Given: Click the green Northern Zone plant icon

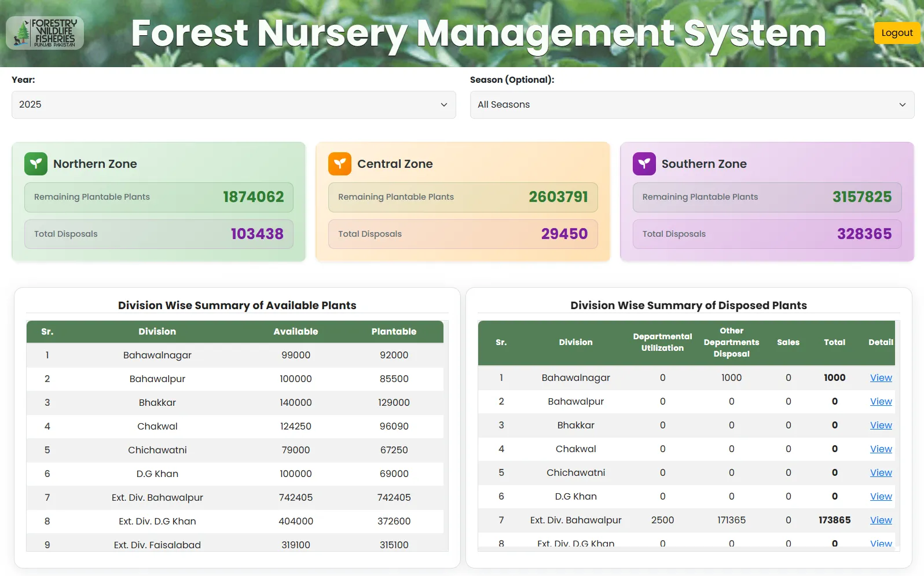Looking at the screenshot, I should 36,164.
